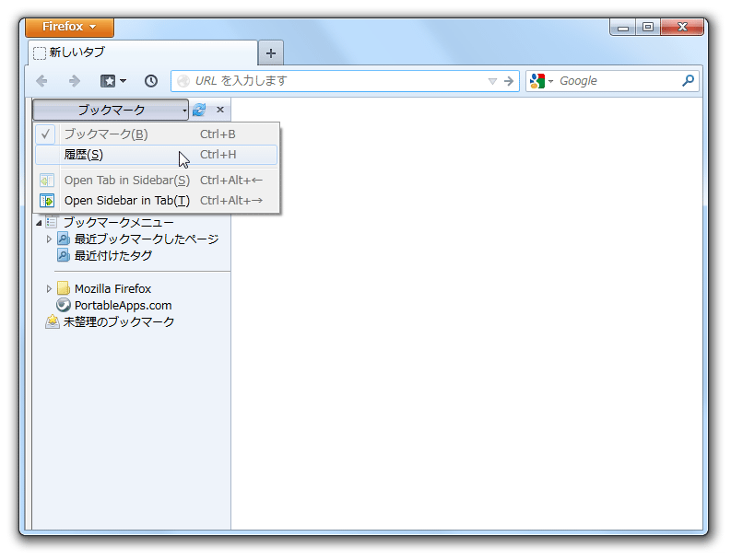Viewport: 731px width, 560px height.
Task: Open the URL bar history dropdown triangle
Action: pos(492,82)
